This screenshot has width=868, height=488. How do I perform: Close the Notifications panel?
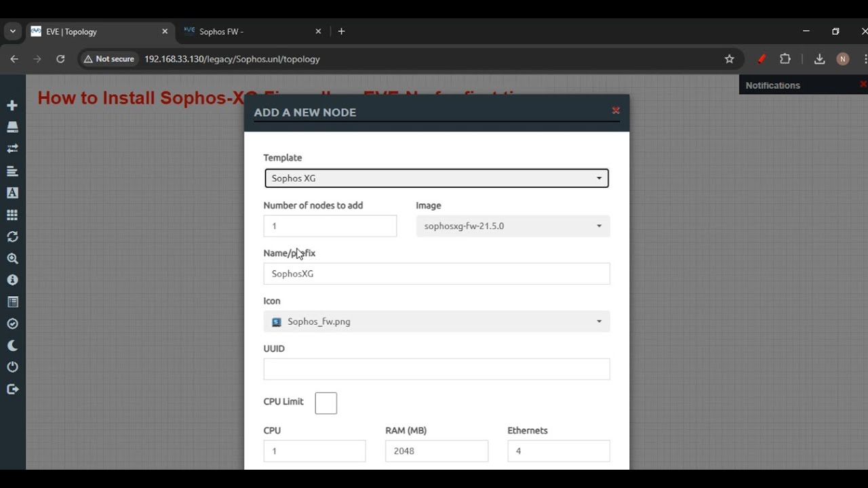click(863, 84)
